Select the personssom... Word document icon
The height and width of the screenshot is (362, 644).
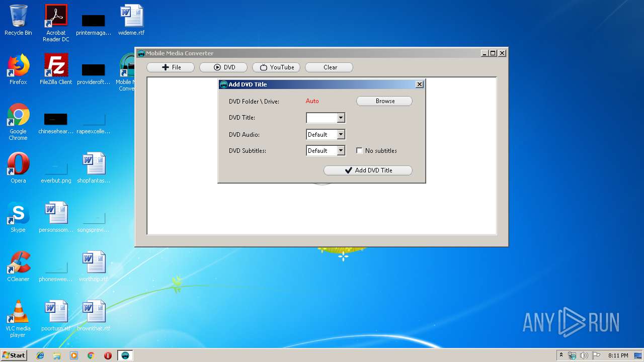[x=56, y=217]
